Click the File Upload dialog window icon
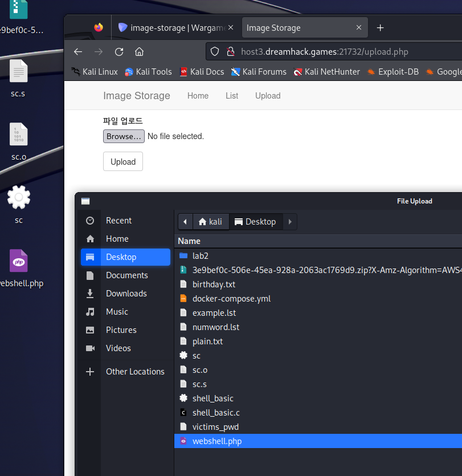 point(85,201)
